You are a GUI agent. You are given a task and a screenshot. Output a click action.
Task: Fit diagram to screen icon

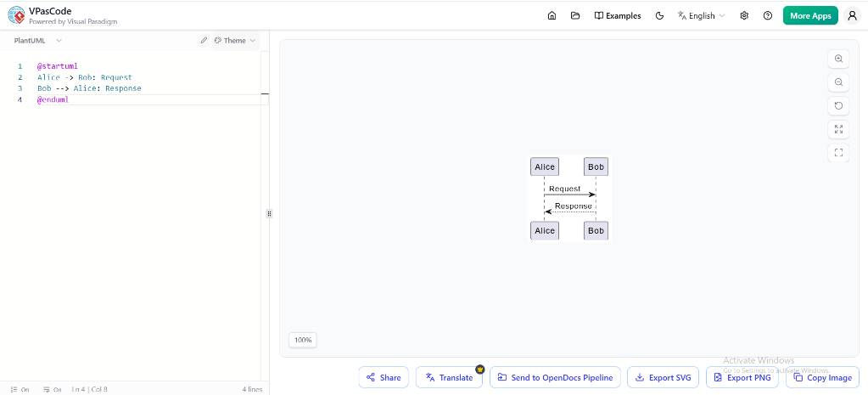click(838, 129)
